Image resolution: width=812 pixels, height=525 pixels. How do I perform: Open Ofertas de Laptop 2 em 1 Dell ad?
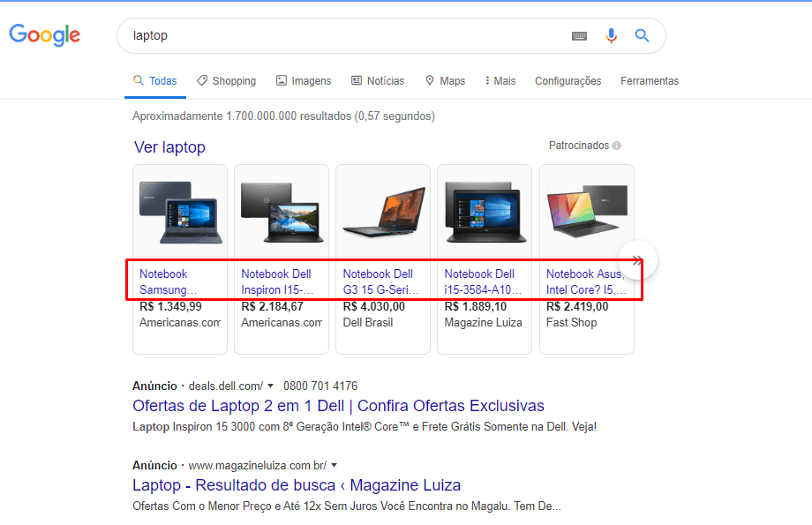338,405
